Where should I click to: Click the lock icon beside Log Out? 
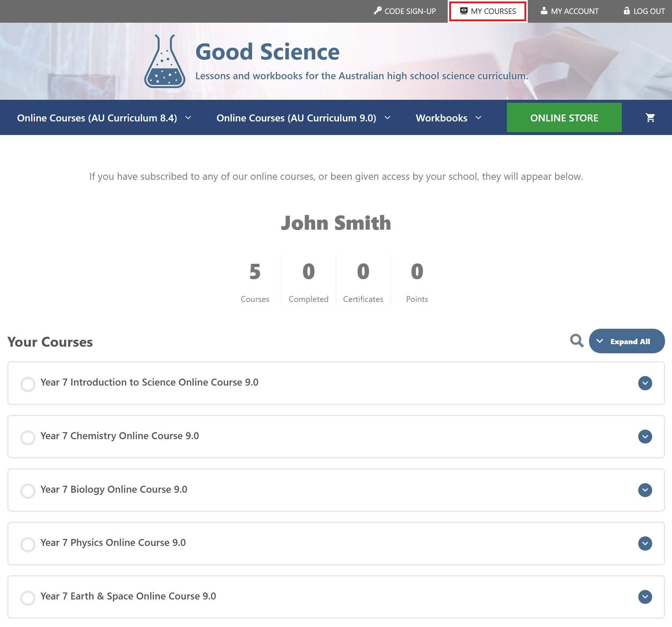point(626,11)
